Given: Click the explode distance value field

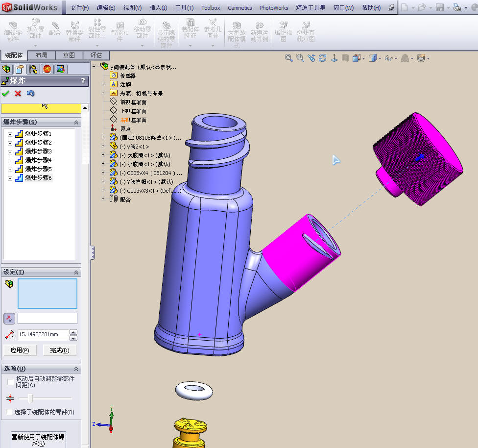Looking at the screenshot, I should click(x=43, y=335).
